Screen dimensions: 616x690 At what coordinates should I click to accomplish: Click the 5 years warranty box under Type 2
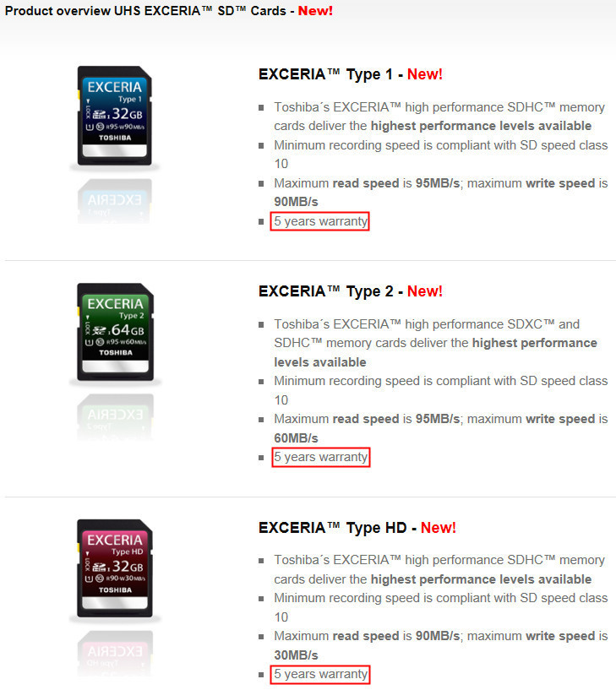(x=321, y=457)
